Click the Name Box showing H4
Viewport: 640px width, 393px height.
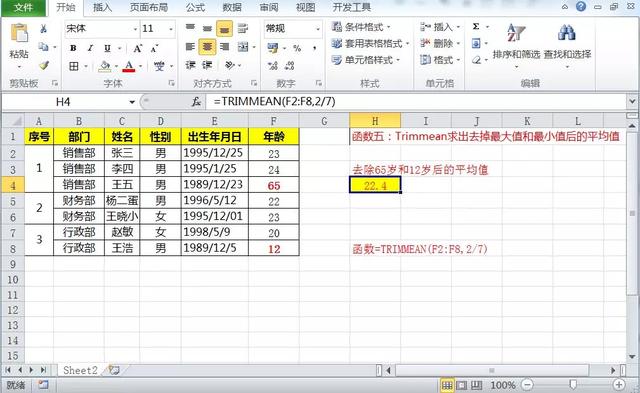(x=63, y=102)
